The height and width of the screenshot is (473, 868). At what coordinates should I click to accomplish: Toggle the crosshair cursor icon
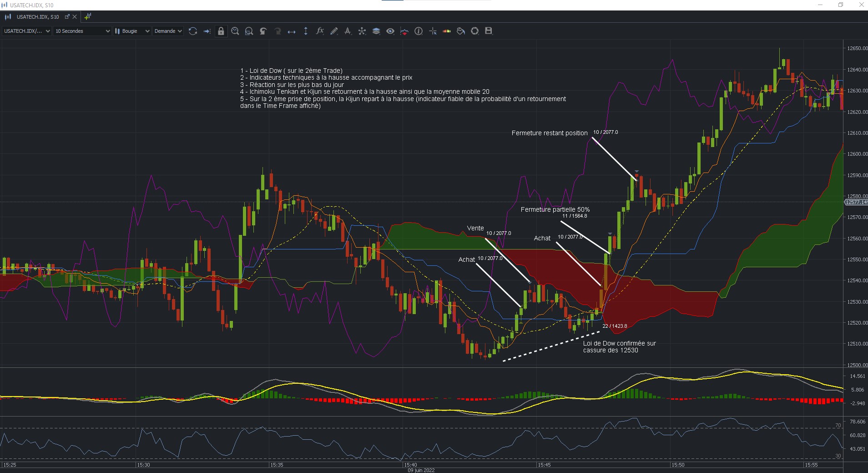pos(433,31)
